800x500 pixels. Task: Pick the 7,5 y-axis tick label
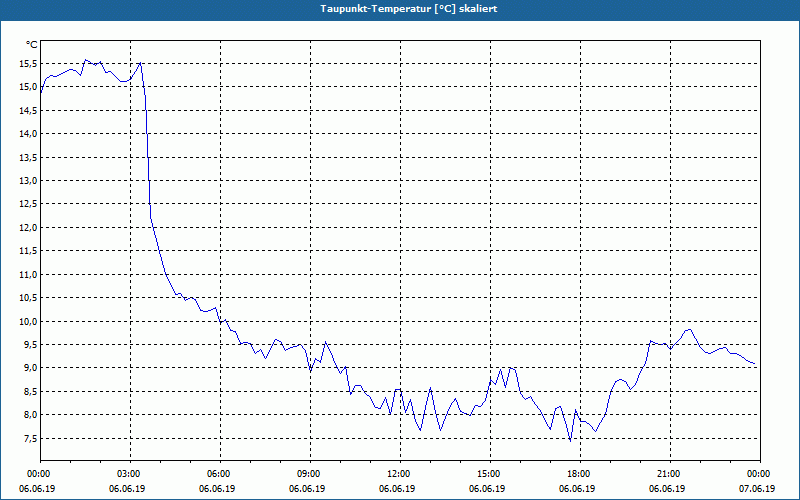[30, 439]
